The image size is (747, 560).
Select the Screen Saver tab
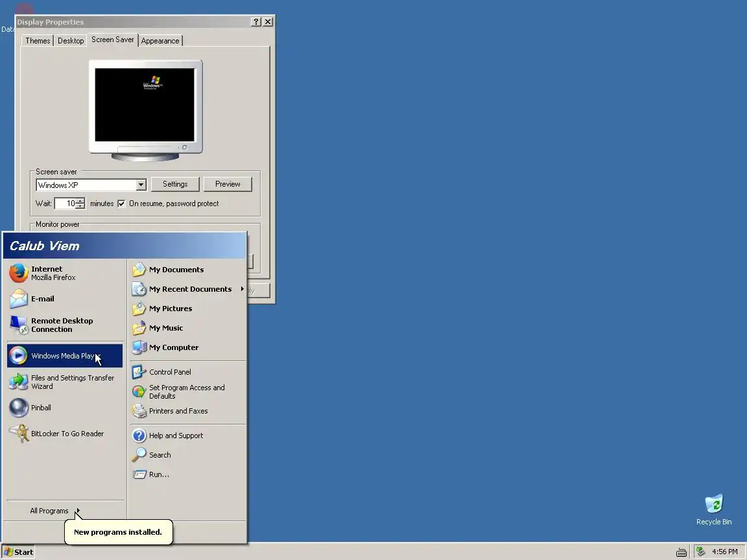[112, 40]
